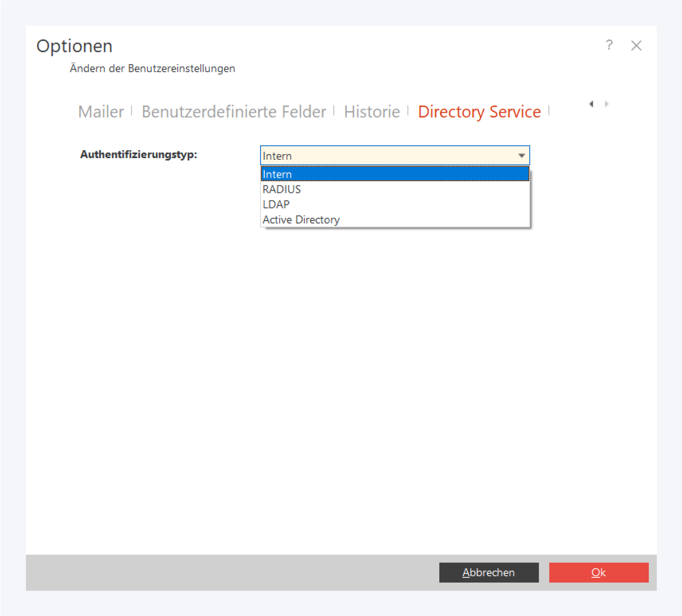Click the Authentifizierungstyp combo box field

[x=386, y=156]
